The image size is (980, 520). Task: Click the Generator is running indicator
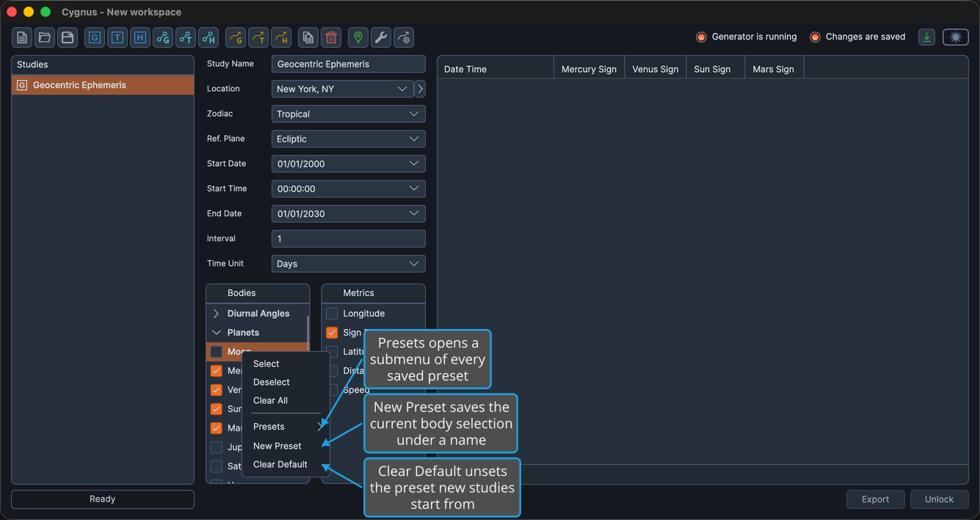pyautogui.click(x=747, y=37)
